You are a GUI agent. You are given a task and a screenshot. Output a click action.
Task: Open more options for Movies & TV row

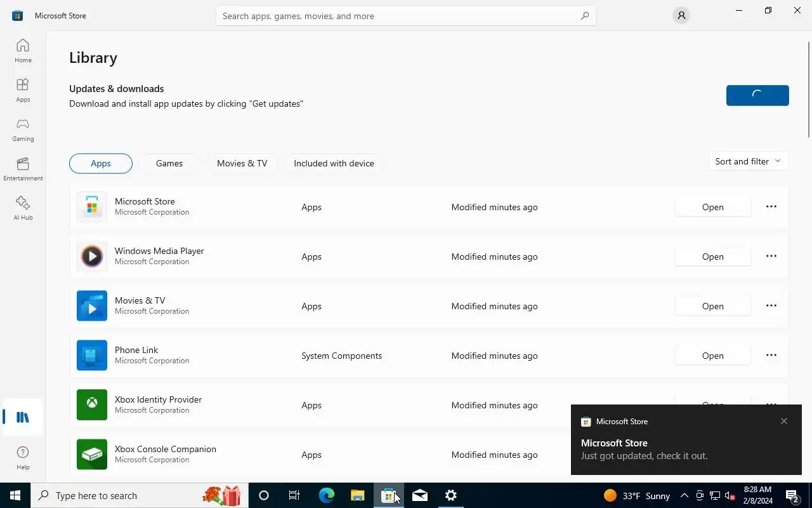(x=771, y=305)
